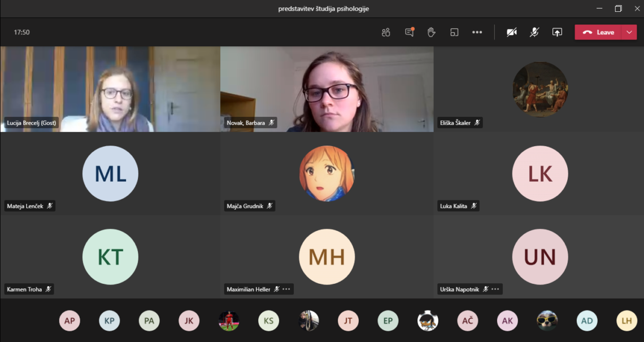Click the name label Karmen Troha
Screen dimensions: 644x342
[24, 289]
